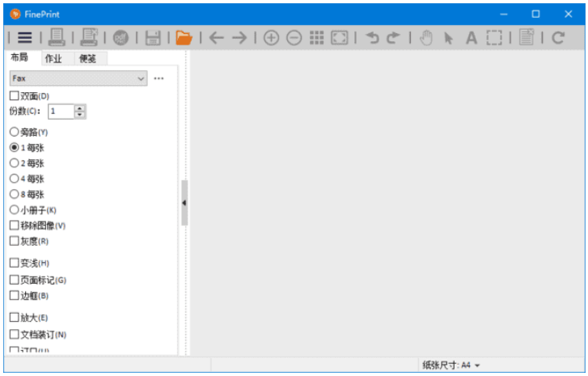Collapse the left panel with splitter arrow
The image size is (588, 376).
[x=184, y=202]
